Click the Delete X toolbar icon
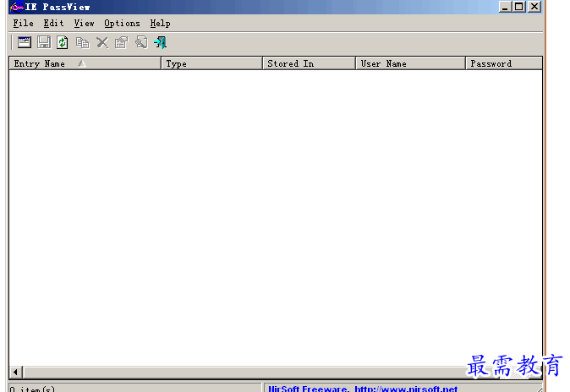 (102, 43)
